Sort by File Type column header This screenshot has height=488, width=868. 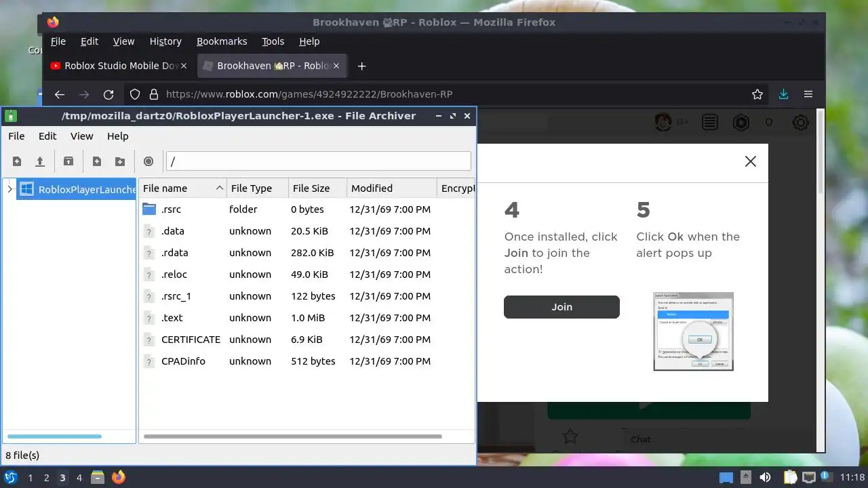pyautogui.click(x=257, y=188)
